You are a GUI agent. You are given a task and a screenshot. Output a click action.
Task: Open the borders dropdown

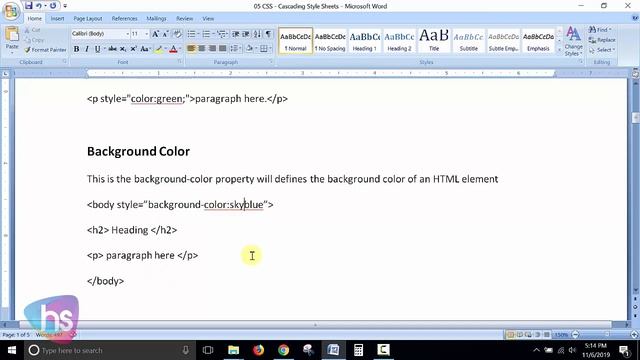[270, 49]
